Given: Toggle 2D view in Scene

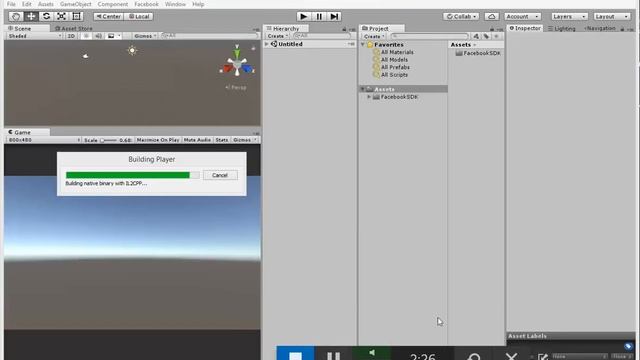Looking at the screenshot, I should (x=71, y=36).
